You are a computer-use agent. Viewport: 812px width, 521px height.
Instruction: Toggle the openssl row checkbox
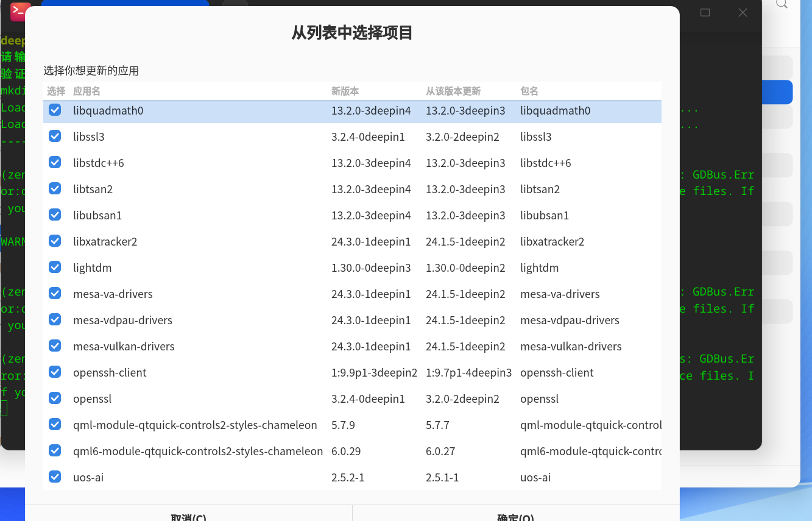pos(55,399)
